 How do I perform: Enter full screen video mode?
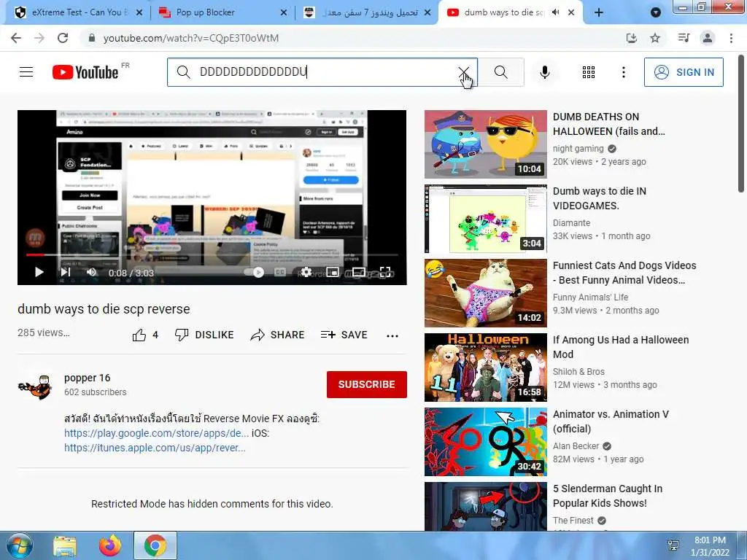click(385, 272)
